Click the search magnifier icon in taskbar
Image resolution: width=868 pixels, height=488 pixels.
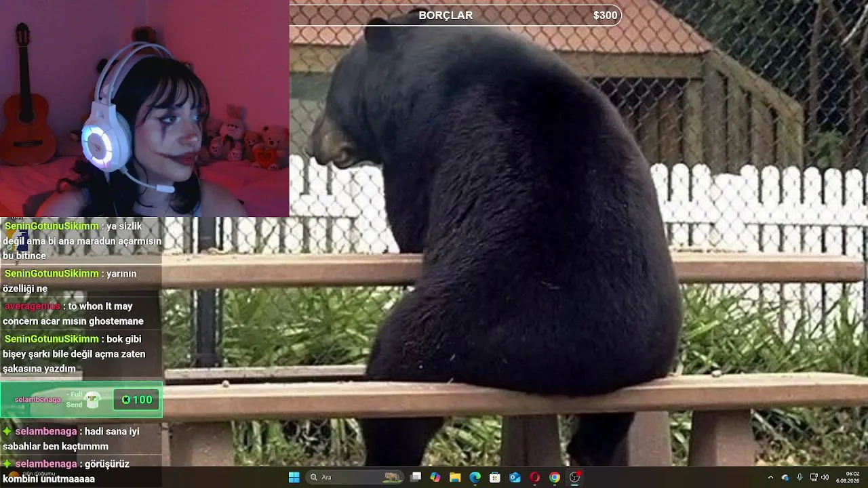[x=313, y=477]
